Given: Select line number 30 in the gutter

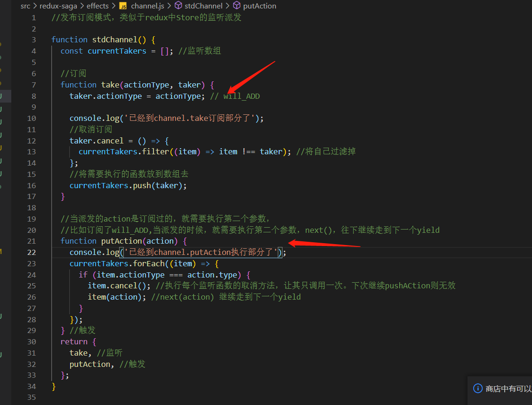Looking at the screenshot, I should [x=32, y=341].
